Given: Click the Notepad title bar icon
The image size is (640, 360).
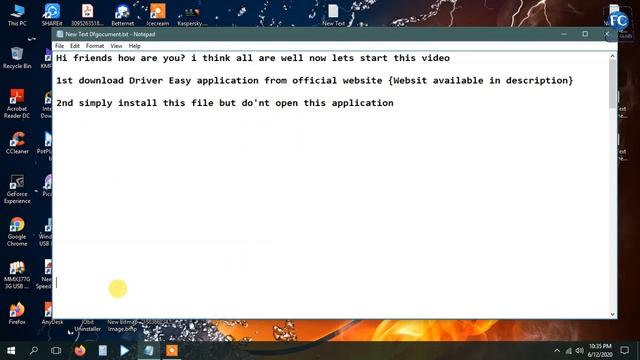Looking at the screenshot, I should click(60, 34).
